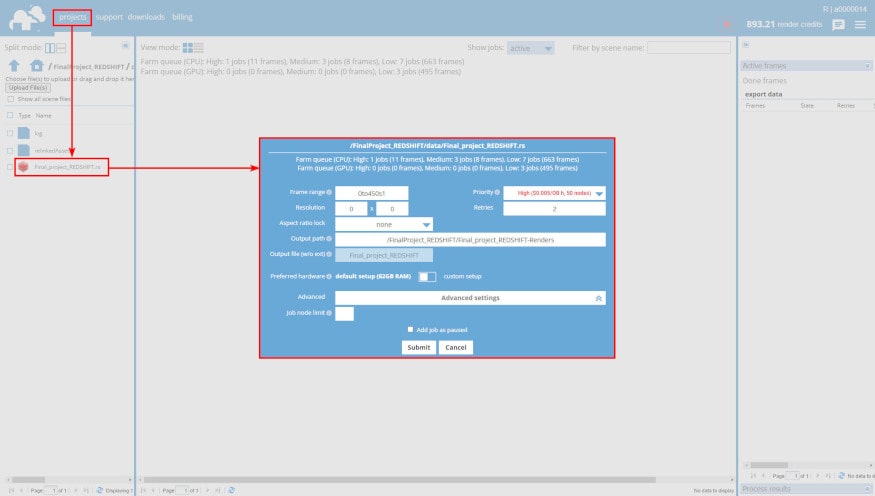875x496 pixels.
Task: Switch to list view mode icon
Action: [x=199, y=48]
